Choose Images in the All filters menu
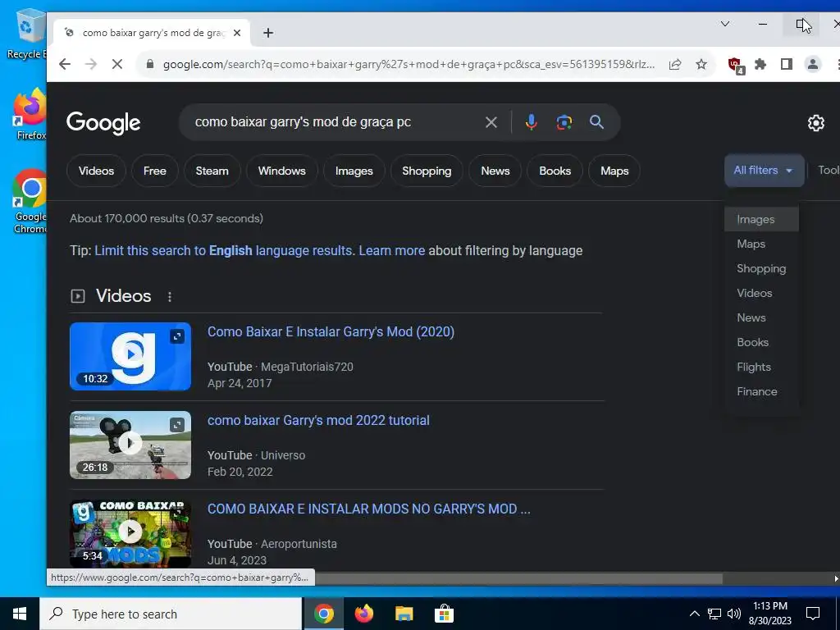This screenshot has height=630, width=840. point(761,219)
